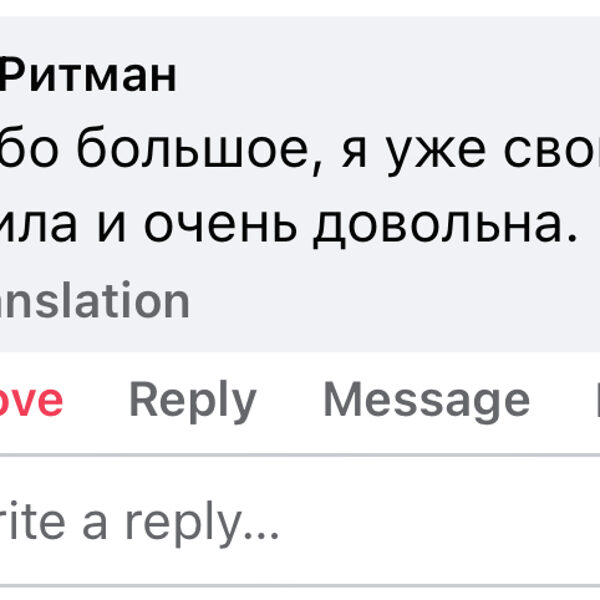Show the translated version of the comment
Image resolution: width=600 pixels, height=600 pixels.
(95, 301)
